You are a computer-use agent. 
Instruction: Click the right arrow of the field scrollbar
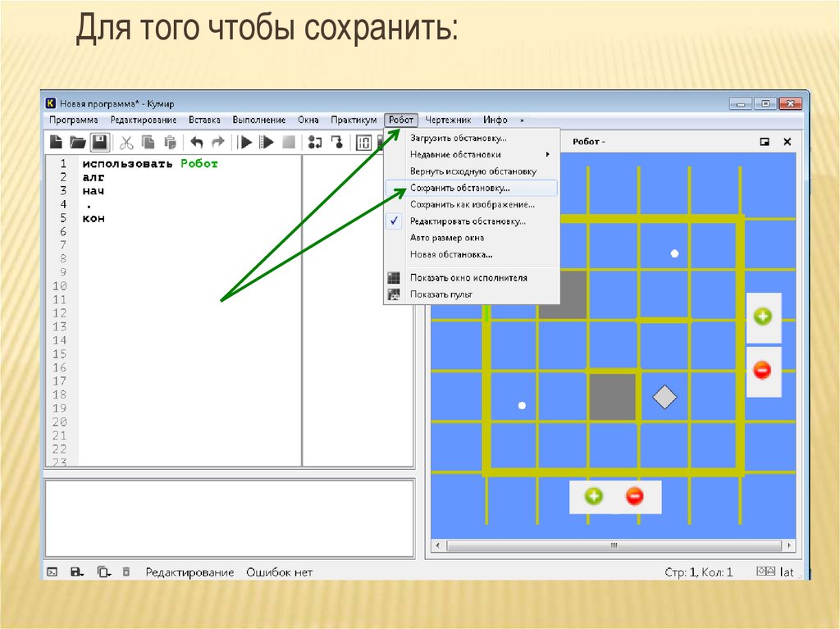(788, 545)
